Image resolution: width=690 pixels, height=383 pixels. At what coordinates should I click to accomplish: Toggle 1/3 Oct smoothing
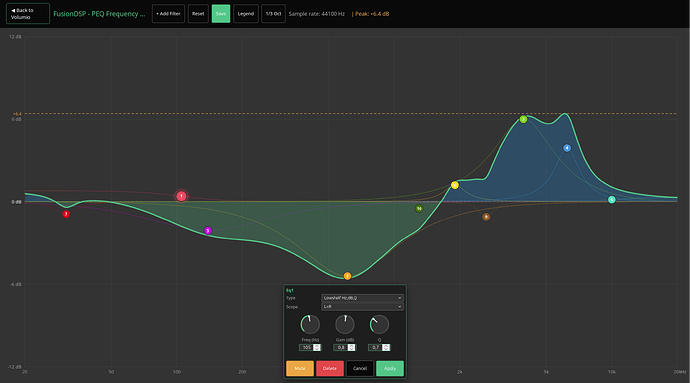click(x=273, y=14)
